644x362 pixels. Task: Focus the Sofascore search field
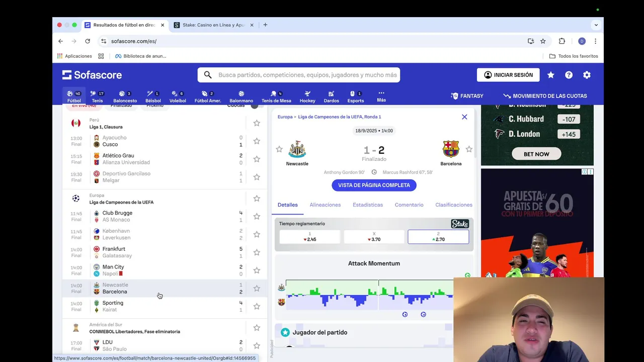click(299, 75)
